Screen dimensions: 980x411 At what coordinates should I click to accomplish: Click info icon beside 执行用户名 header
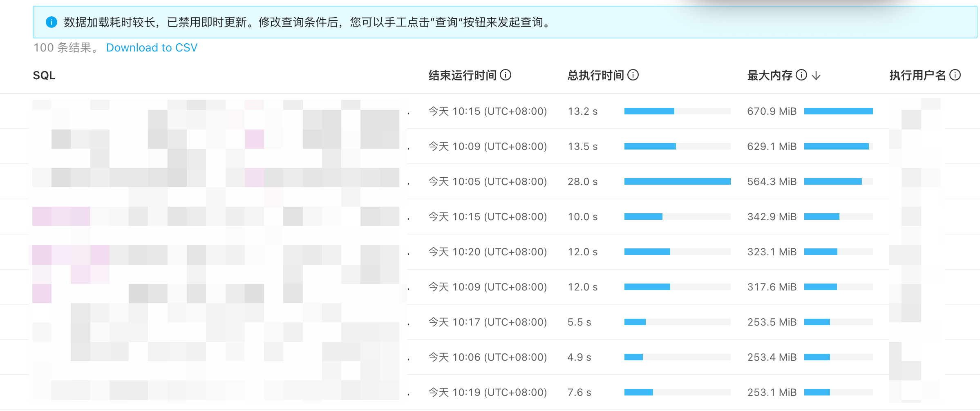tap(955, 75)
